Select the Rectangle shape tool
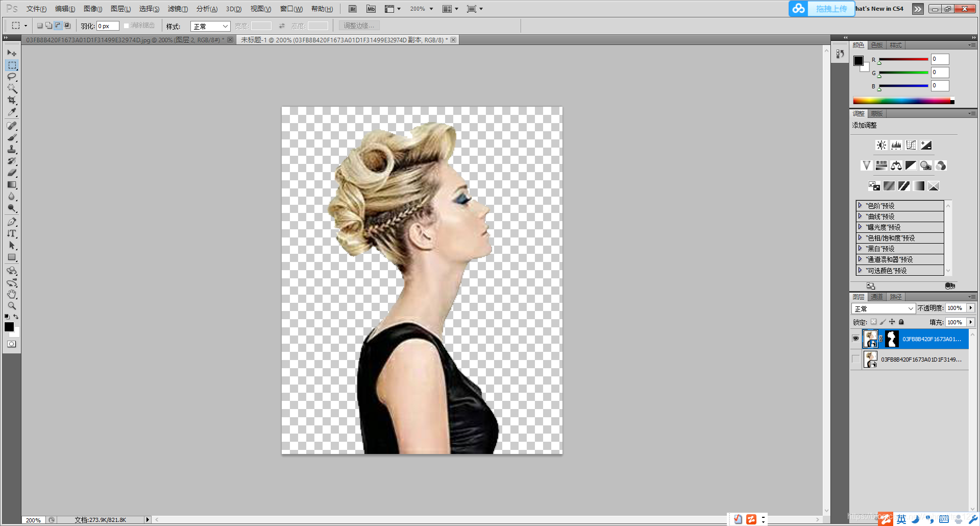Screen dimensions: 980x526 12,257
